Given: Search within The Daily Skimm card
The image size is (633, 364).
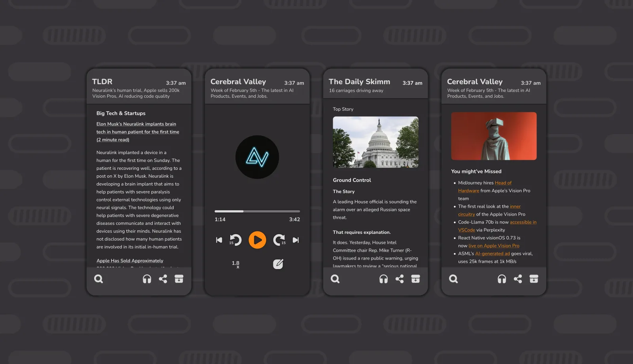Looking at the screenshot, I should point(335,279).
